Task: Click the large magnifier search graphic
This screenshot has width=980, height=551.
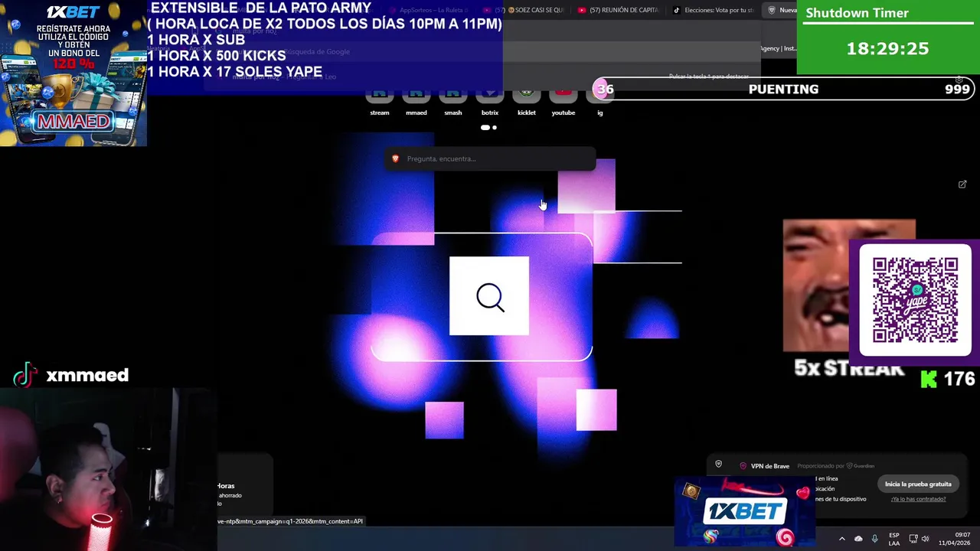Action: pyautogui.click(x=489, y=296)
